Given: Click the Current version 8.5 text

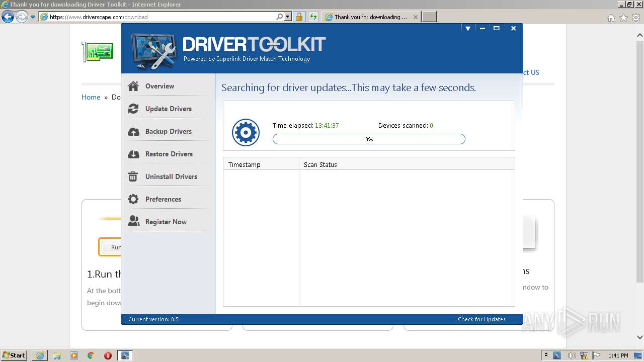Looking at the screenshot, I should pos(153,319).
